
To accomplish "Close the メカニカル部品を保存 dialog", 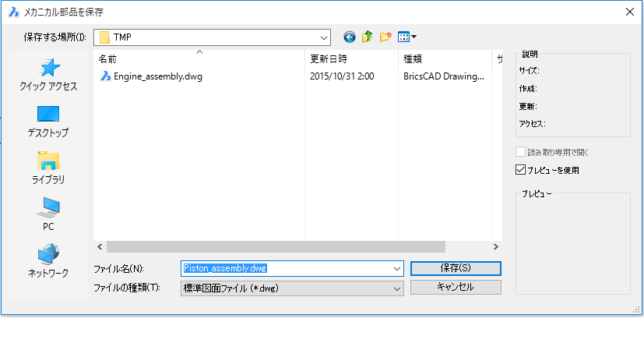I will [630, 12].
